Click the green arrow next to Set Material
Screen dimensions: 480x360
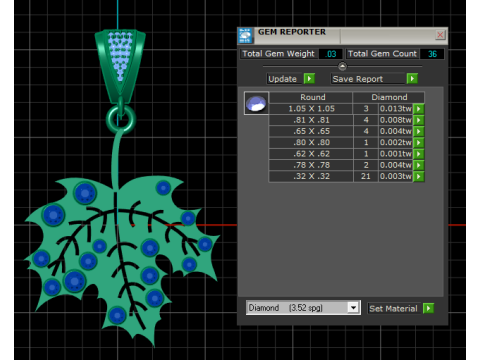[x=429, y=308]
